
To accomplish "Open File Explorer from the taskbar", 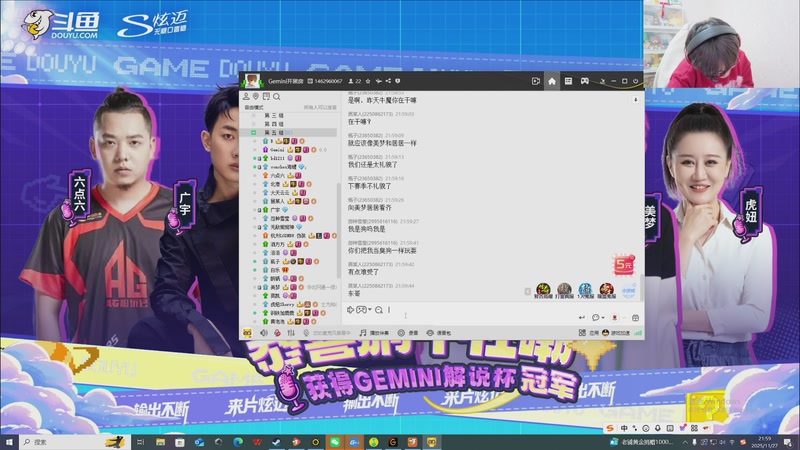I will click(x=160, y=442).
